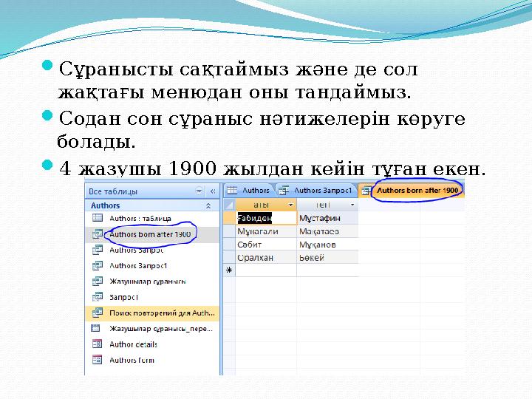This screenshot has width=532, height=399.
Task: Click the icon beside 'Поиск повторений для Auth...'
Action: point(97,313)
